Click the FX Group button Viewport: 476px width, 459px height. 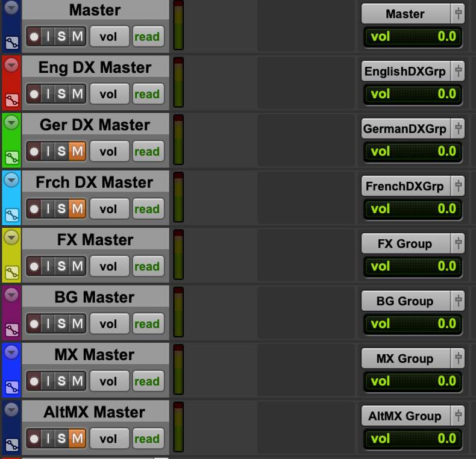click(406, 243)
